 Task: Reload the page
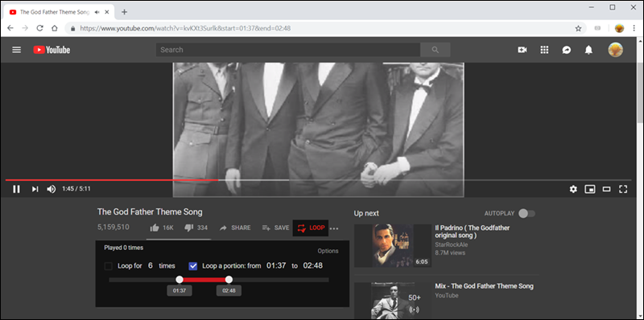pos(39,28)
